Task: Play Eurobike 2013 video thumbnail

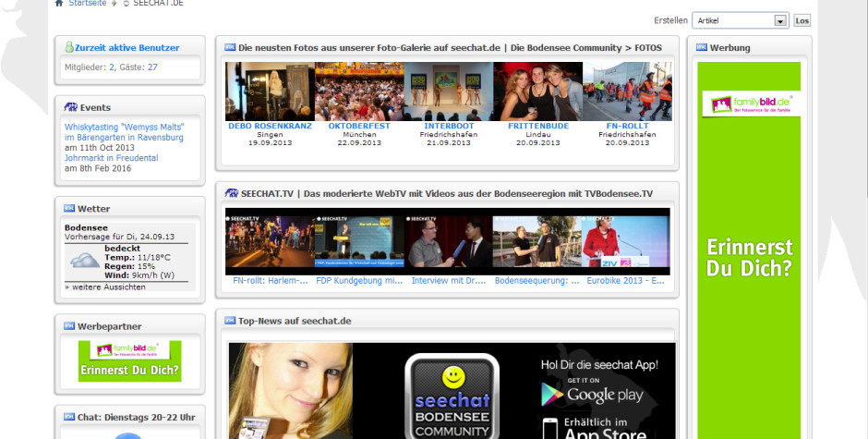Action: coord(625,241)
